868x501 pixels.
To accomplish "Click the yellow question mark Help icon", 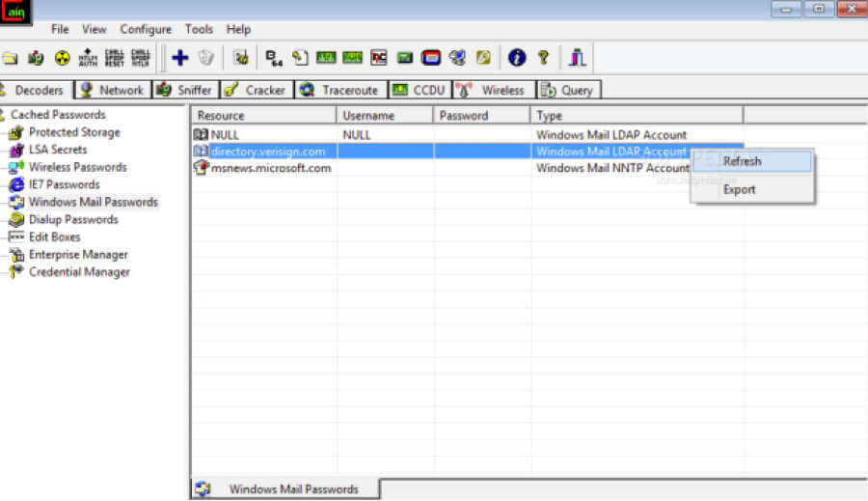I will [x=543, y=58].
